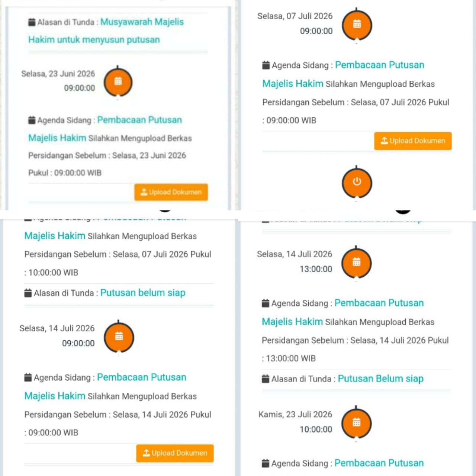This screenshot has width=476, height=476.
Task: Click the orange power icon circle
Action: click(x=357, y=182)
